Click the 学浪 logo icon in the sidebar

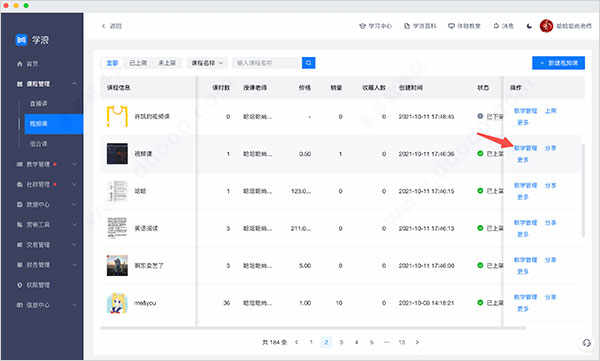click(21, 40)
